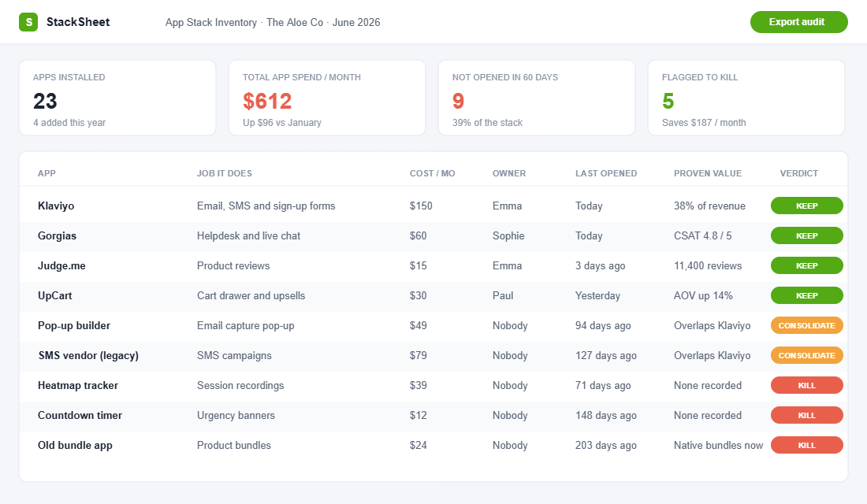Click the KEEP badge for Gorgias

click(807, 235)
